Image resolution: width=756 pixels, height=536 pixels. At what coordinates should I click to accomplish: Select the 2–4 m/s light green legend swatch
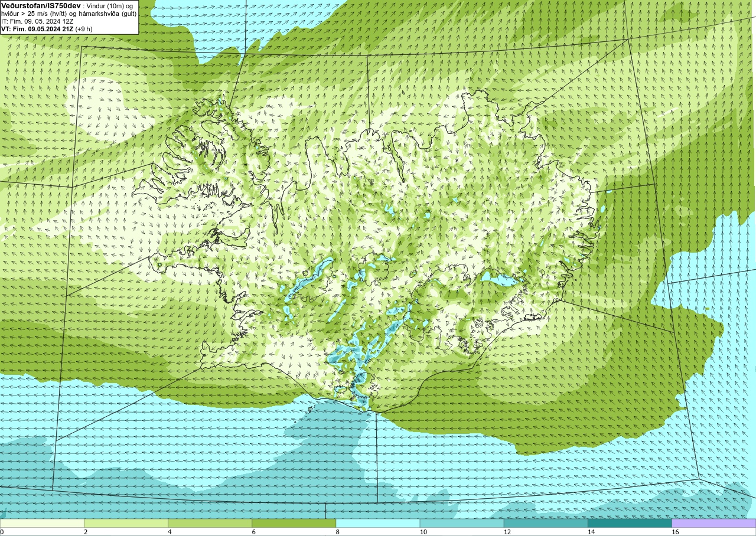point(126,523)
